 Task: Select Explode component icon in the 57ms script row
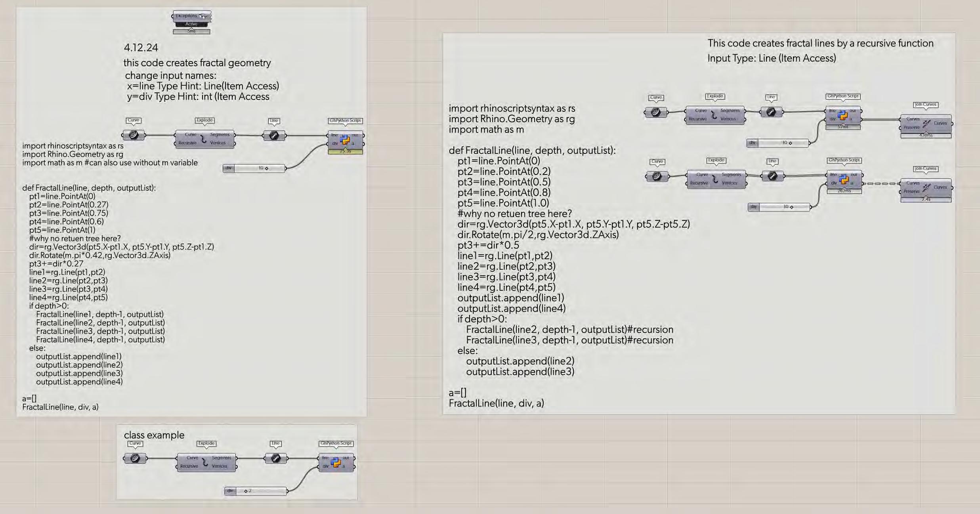click(714, 115)
